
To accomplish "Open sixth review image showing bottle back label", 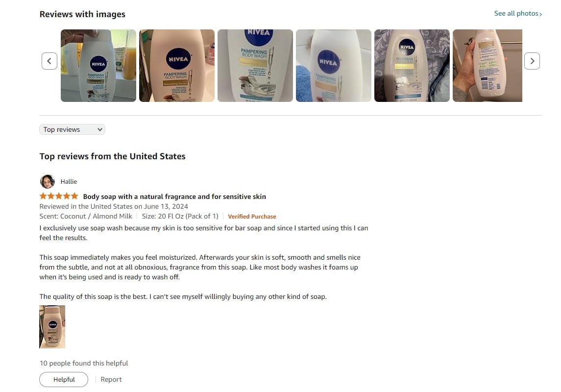I will click(488, 66).
